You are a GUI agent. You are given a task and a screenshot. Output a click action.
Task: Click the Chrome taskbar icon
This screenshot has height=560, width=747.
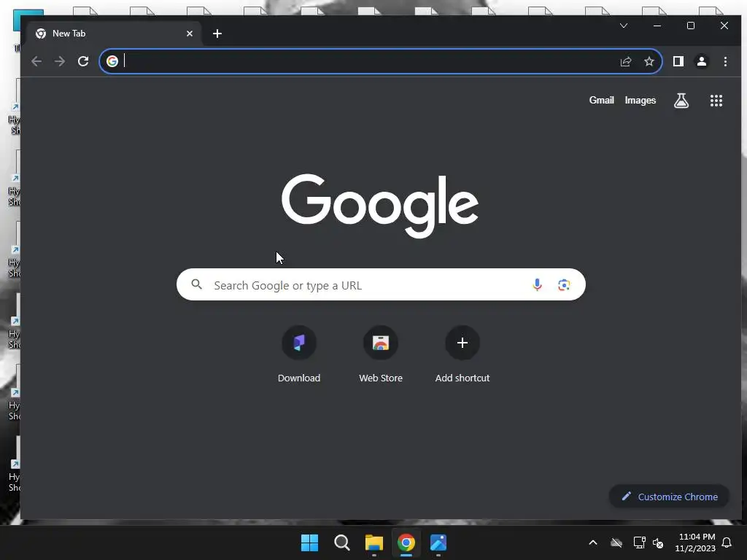coord(406,542)
